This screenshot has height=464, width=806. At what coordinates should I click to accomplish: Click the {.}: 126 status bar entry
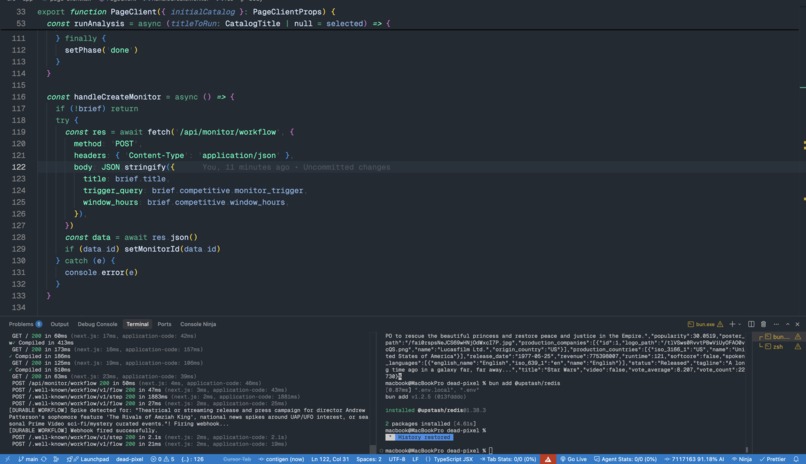pos(193,459)
